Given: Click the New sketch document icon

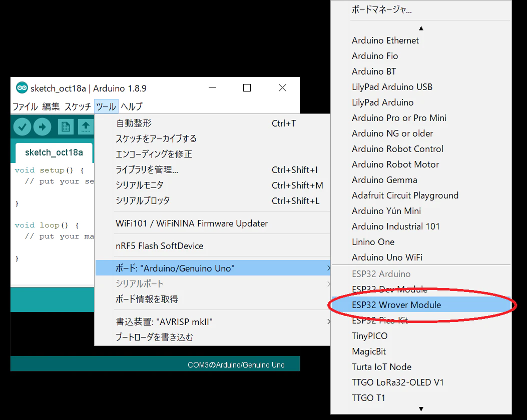Looking at the screenshot, I should [66, 127].
